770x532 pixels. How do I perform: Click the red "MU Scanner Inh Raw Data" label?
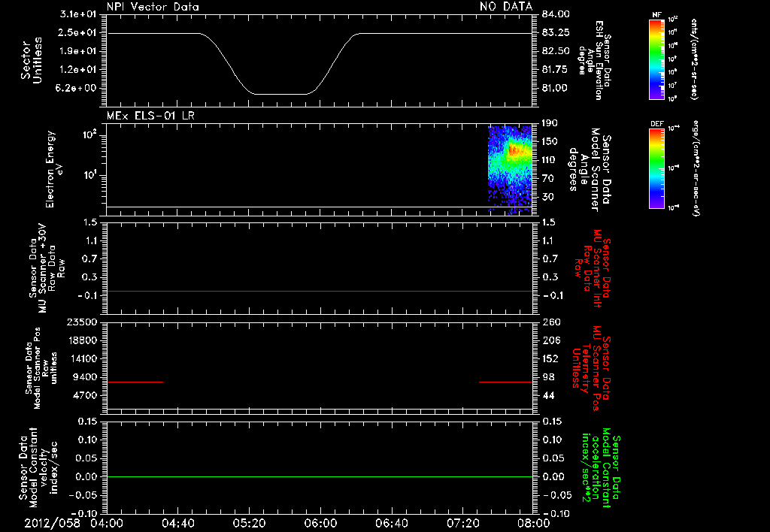593,268
